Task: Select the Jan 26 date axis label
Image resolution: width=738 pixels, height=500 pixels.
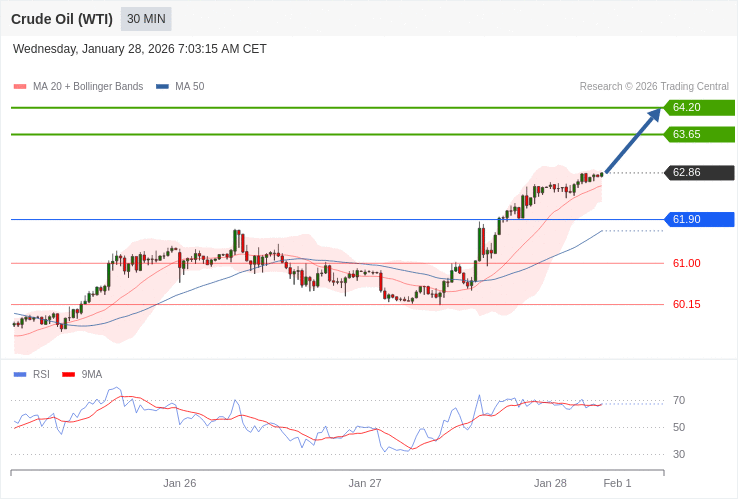Action: coord(180,483)
